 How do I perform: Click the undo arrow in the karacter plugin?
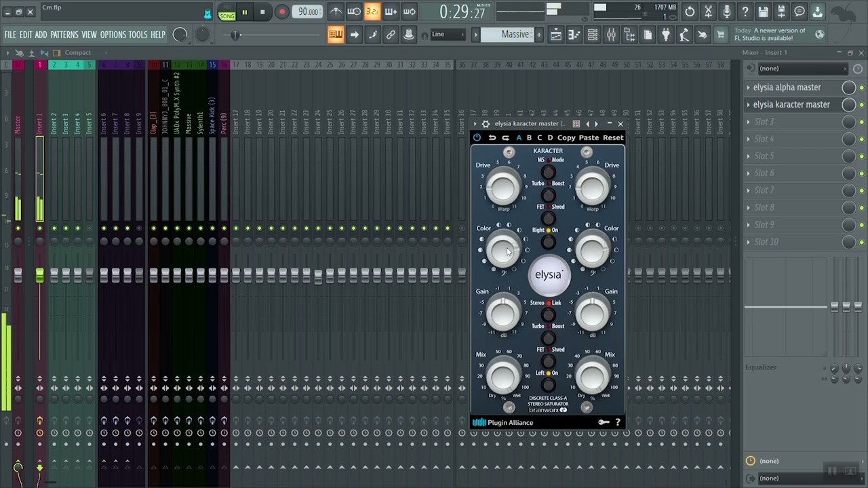click(492, 138)
